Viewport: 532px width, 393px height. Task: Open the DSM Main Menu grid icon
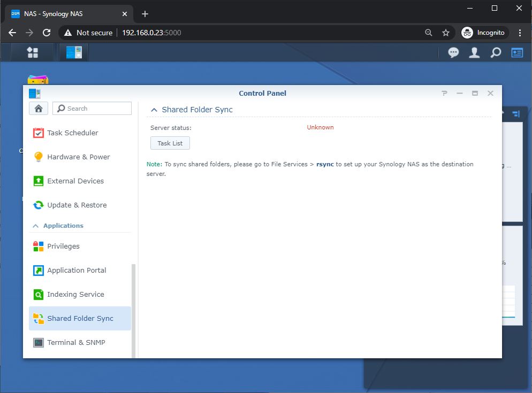coord(33,52)
